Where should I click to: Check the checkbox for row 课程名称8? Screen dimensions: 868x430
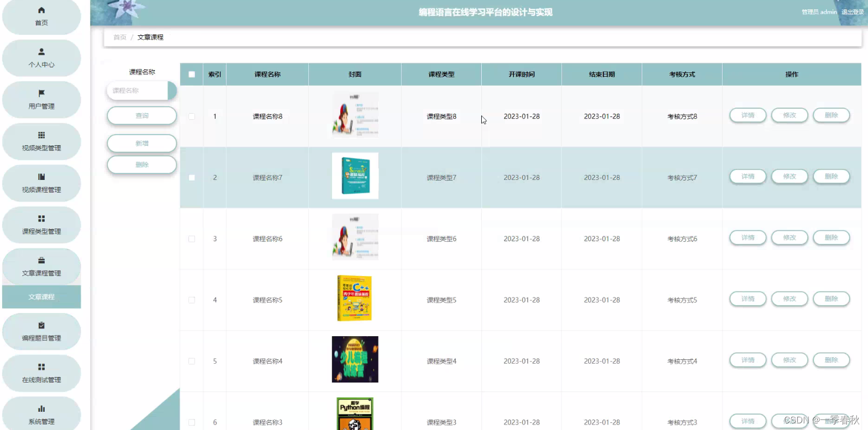(192, 116)
